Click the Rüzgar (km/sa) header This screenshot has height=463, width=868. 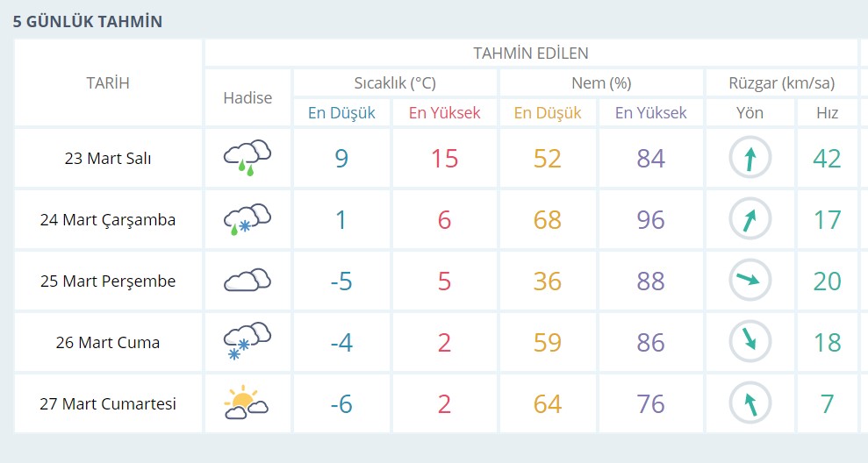coord(781,83)
